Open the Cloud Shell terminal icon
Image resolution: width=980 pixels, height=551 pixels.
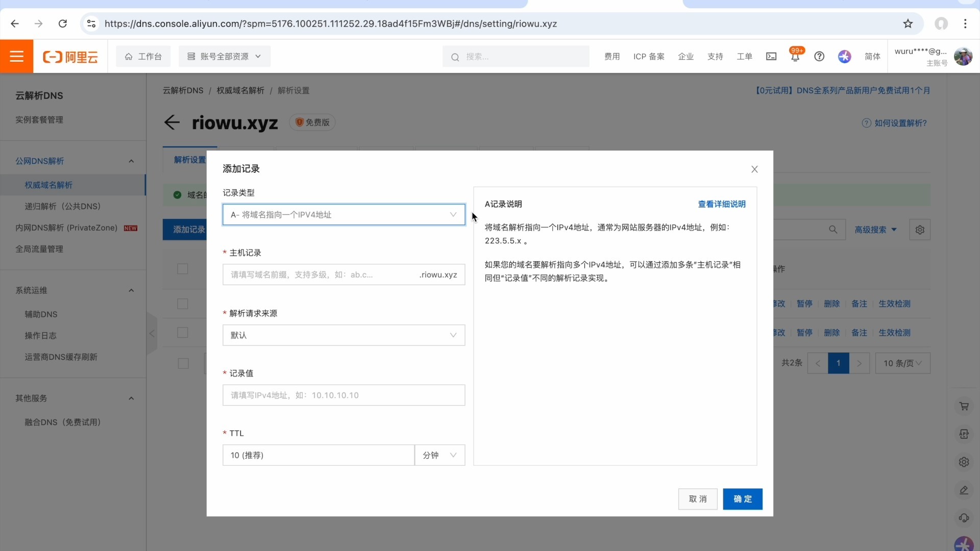coord(771,57)
